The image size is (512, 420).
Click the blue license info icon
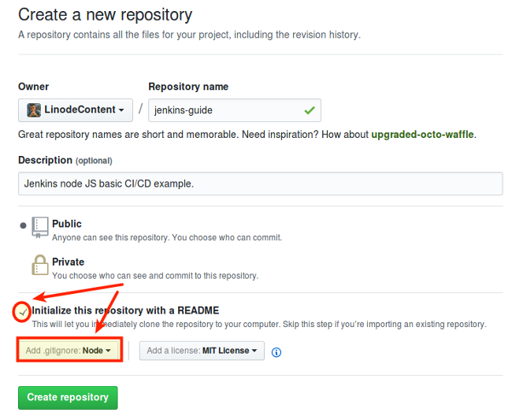(276, 352)
